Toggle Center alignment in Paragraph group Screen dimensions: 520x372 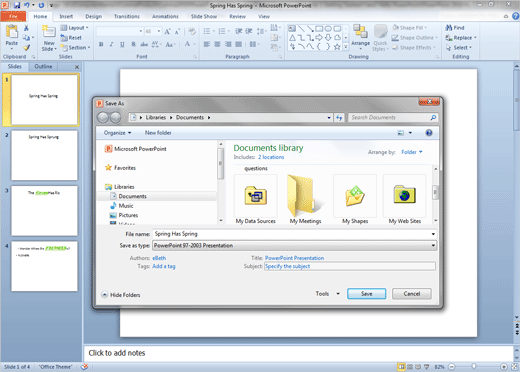217,44
